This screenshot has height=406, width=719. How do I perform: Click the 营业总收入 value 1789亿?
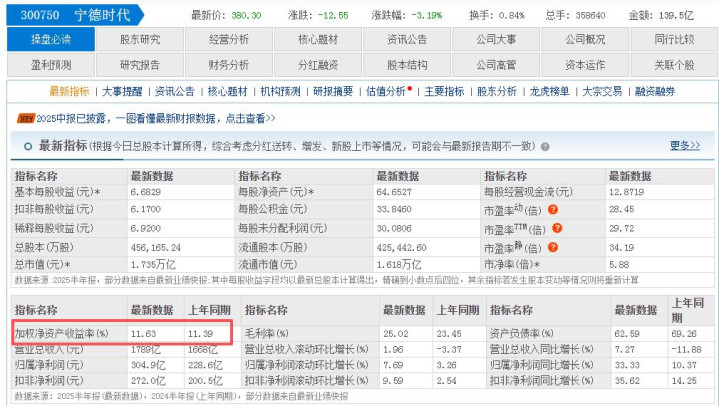[x=146, y=350]
